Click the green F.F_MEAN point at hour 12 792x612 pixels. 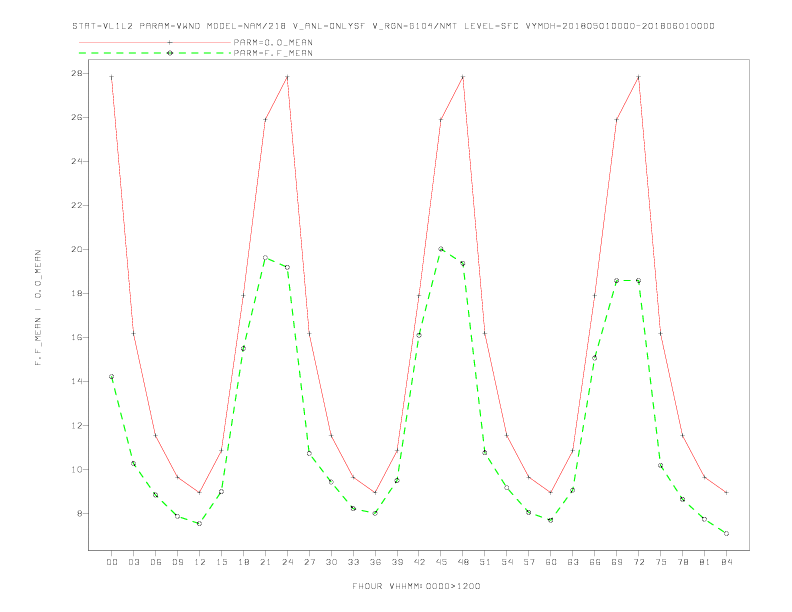200,524
